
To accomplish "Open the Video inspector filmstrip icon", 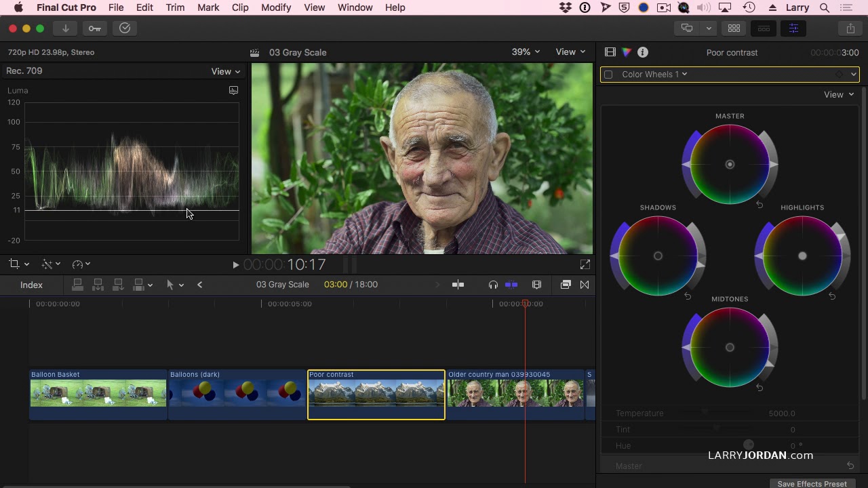I will [x=610, y=52].
